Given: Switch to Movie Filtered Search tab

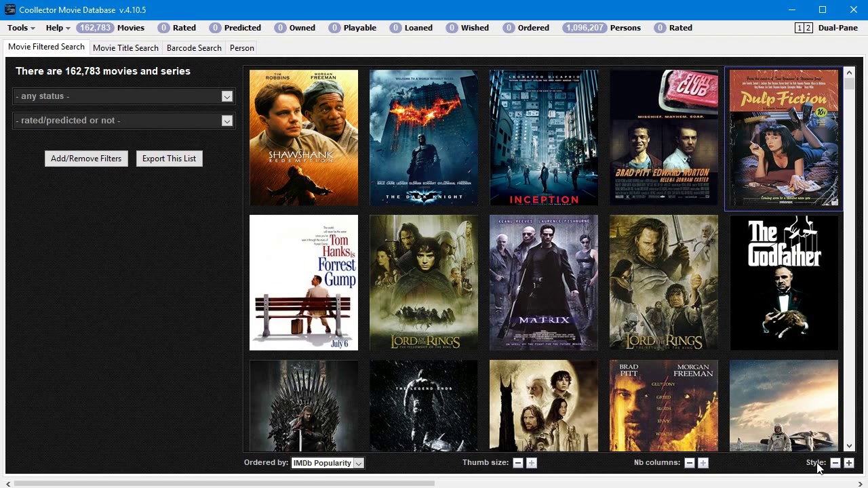Looking at the screenshot, I should coord(46,47).
